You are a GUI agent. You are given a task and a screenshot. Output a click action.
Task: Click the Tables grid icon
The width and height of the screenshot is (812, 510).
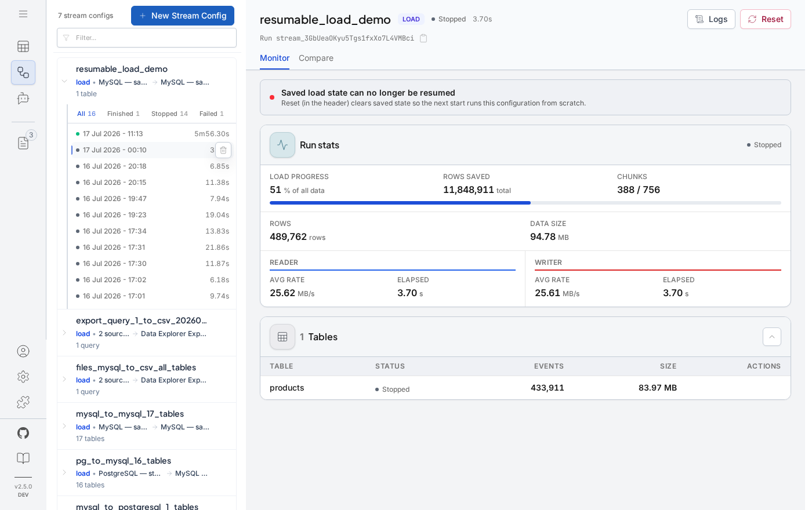[282, 337]
